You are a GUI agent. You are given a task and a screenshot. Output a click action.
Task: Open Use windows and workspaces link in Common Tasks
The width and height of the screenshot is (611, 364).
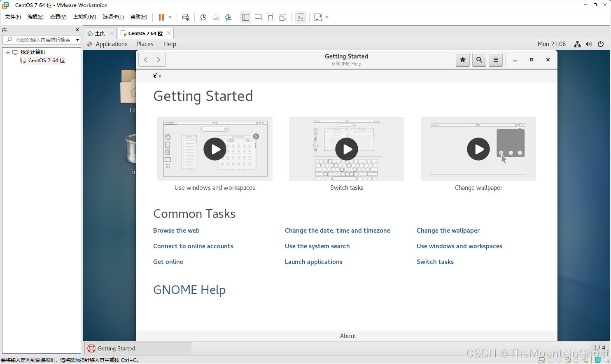coord(459,246)
